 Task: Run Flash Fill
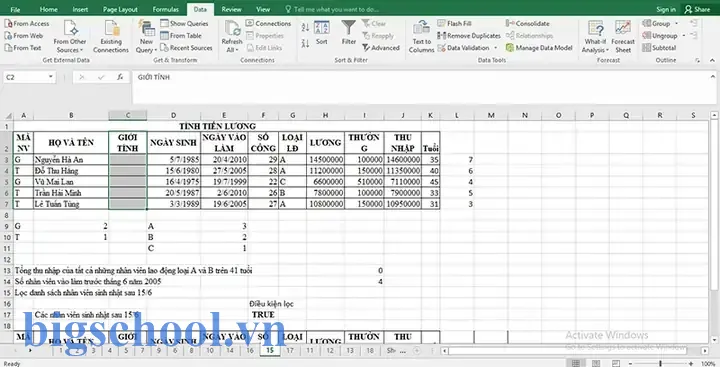point(455,23)
